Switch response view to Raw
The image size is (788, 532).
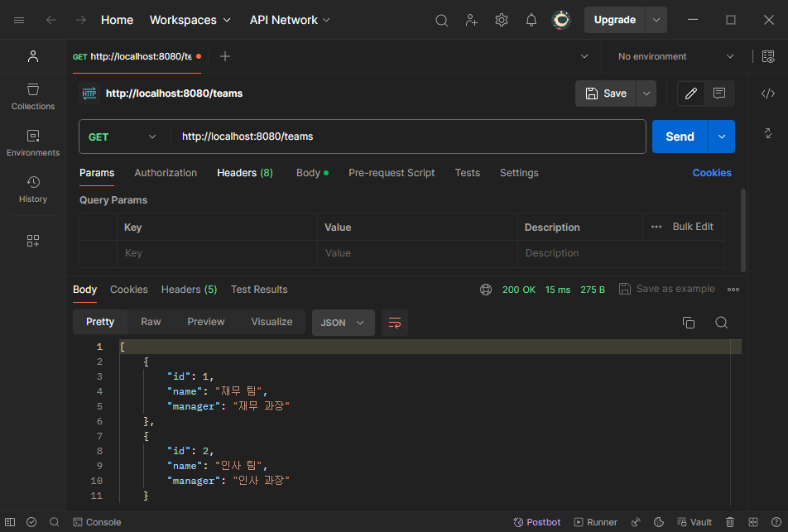(x=151, y=322)
